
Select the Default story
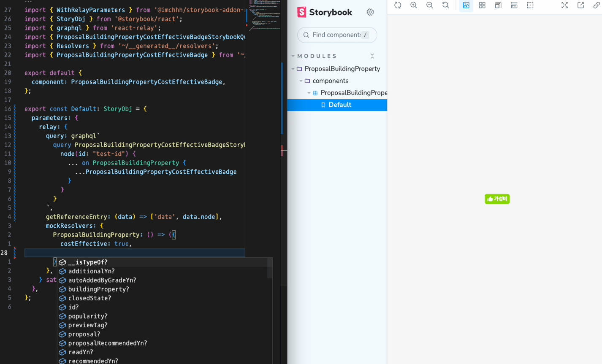click(340, 105)
